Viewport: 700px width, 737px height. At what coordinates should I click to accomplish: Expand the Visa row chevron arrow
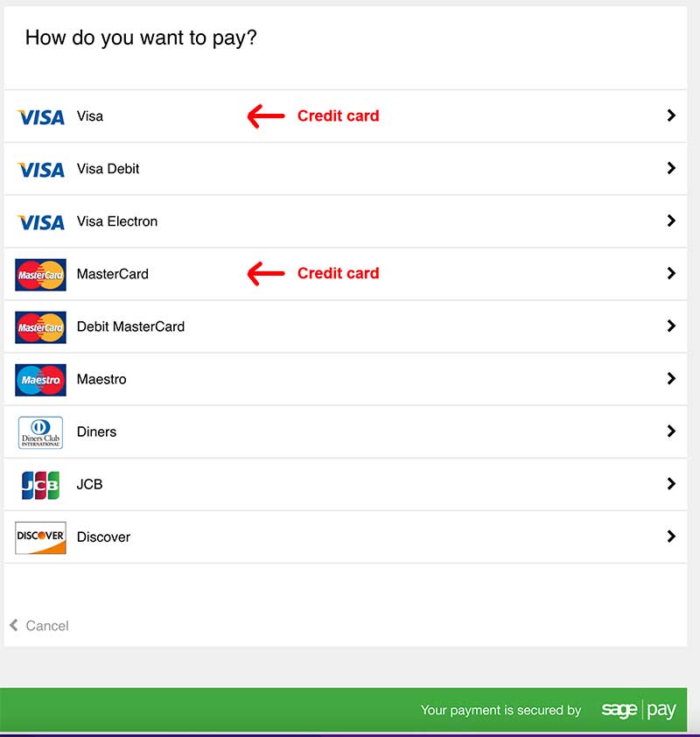(671, 116)
